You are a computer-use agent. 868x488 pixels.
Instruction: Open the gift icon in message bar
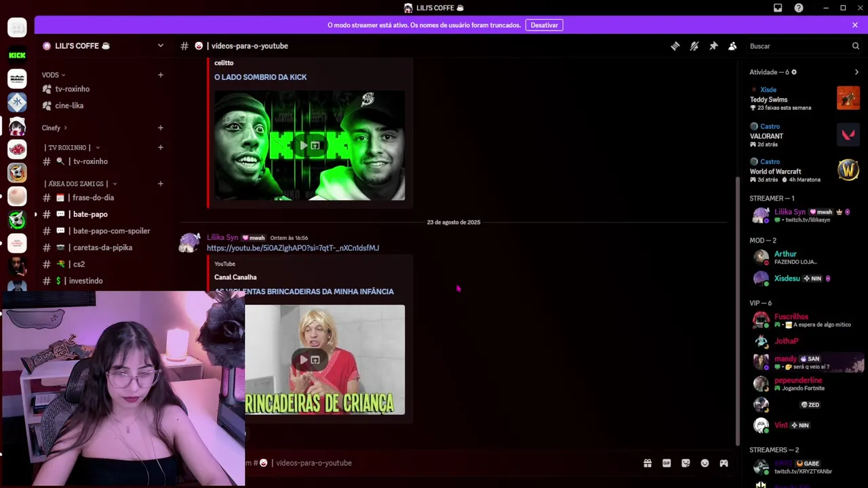point(648,463)
